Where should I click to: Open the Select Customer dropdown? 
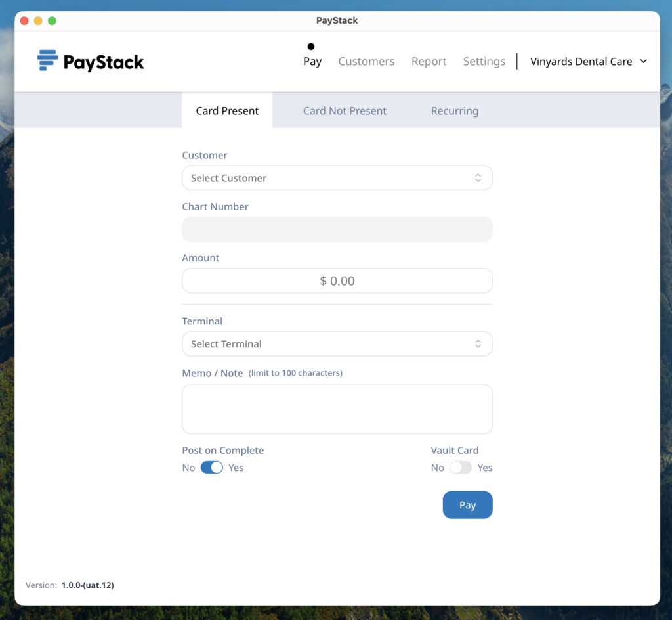click(x=337, y=177)
